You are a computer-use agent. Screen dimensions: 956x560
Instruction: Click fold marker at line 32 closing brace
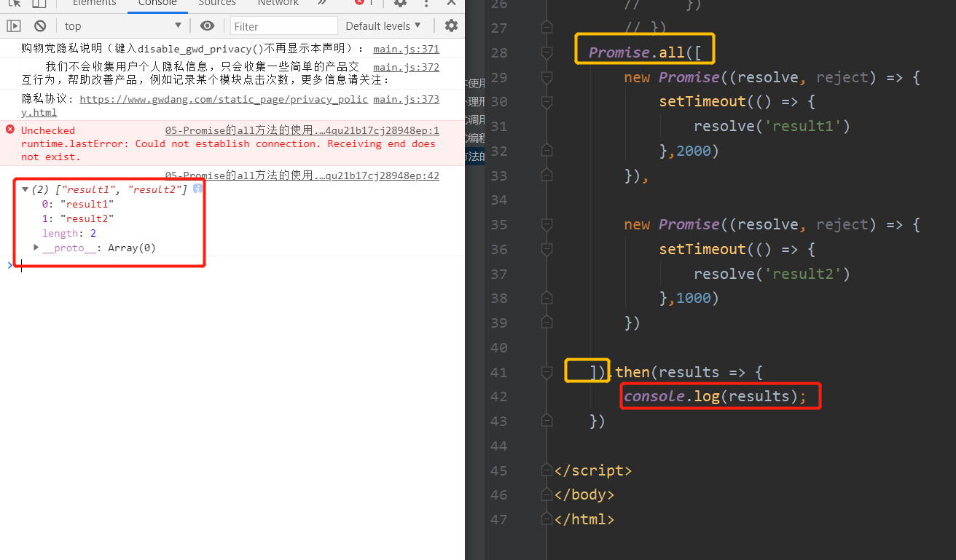(547, 151)
